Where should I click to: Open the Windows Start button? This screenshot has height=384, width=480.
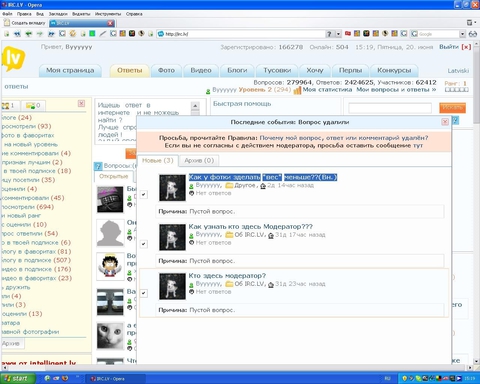[18, 378]
